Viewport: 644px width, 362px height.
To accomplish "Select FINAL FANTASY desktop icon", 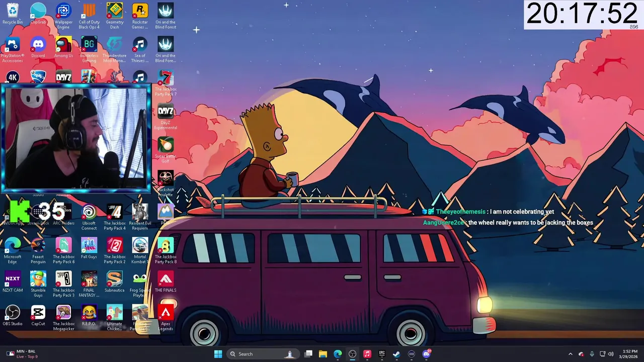I will coord(89,285).
